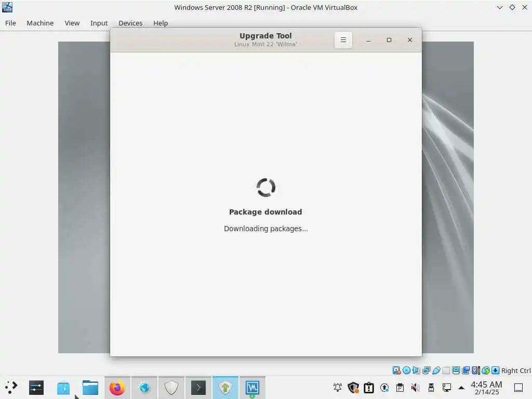This screenshot has height=399, width=532.
Task: Click the VirtualBox USB devices indicator
Action: [436, 370]
